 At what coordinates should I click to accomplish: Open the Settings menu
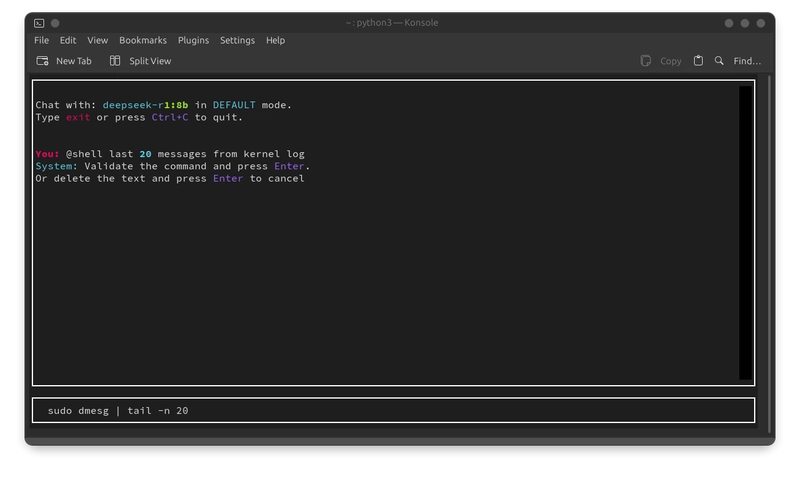pyautogui.click(x=237, y=40)
